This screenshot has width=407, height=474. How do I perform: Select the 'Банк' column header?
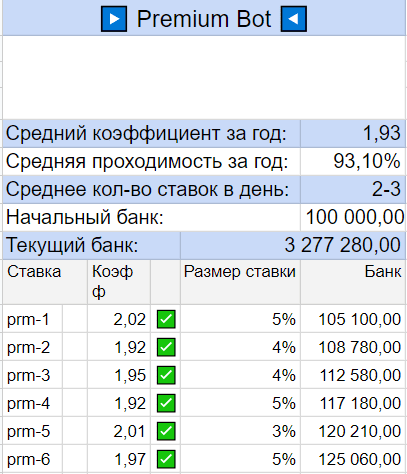pyautogui.click(x=353, y=282)
